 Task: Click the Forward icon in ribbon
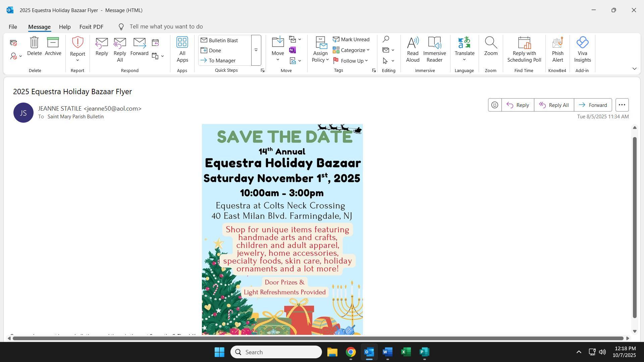139,43
